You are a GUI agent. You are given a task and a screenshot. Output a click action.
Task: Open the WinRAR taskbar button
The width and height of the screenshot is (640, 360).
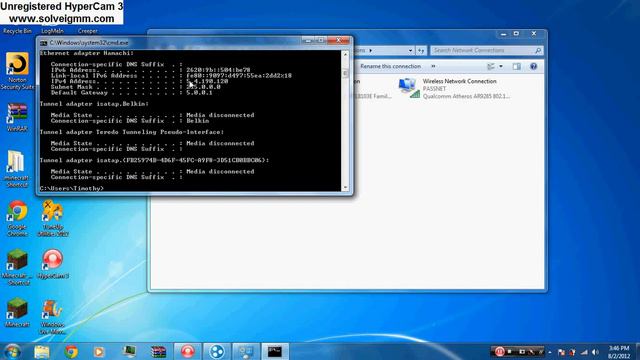[x=158, y=351]
